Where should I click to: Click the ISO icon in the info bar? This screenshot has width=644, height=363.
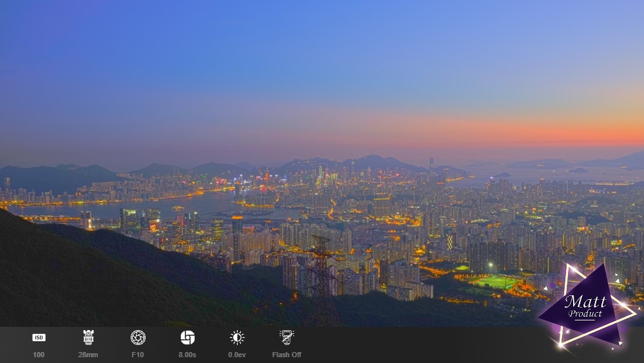tap(39, 337)
